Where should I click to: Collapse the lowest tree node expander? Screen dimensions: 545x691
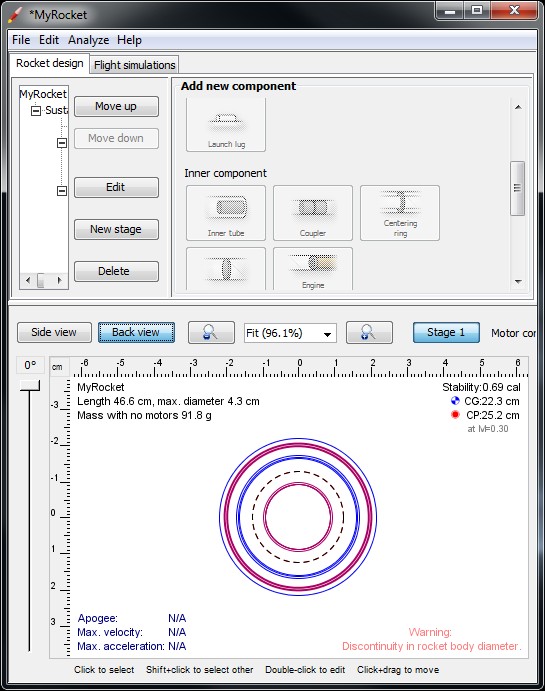click(62, 191)
